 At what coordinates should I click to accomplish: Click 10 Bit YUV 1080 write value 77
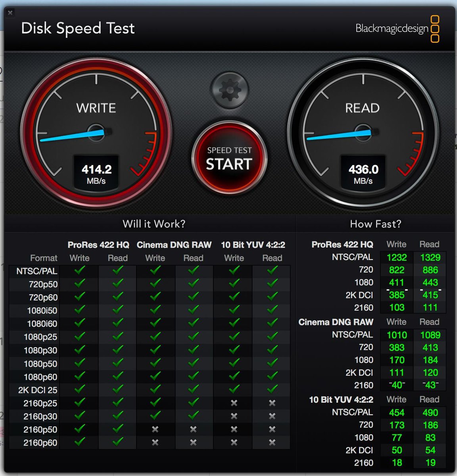click(x=397, y=438)
